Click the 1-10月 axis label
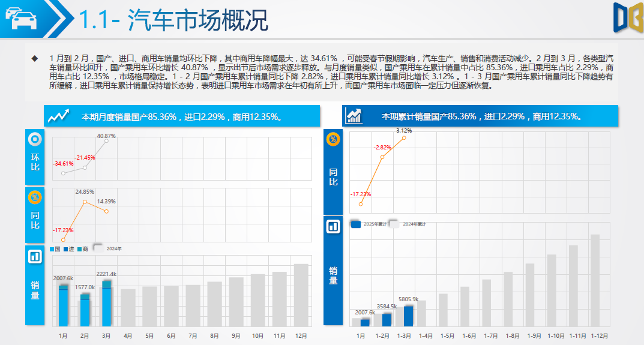The width and height of the screenshot is (644, 345). (556, 336)
